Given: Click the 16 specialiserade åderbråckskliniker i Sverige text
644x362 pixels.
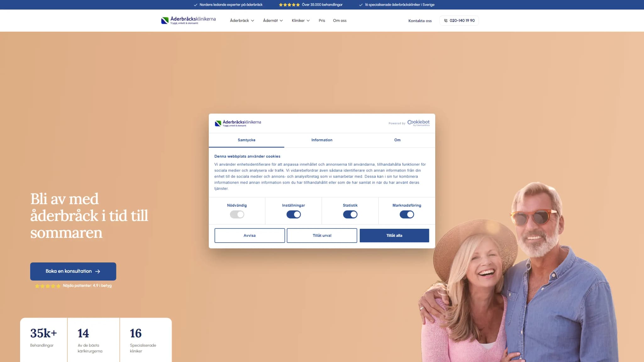Looking at the screenshot, I should 400,5.
